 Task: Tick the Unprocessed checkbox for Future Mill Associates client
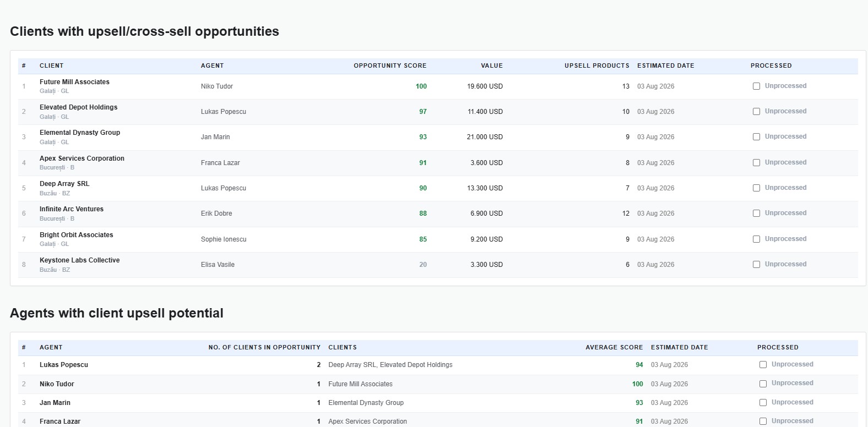click(756, 86)
